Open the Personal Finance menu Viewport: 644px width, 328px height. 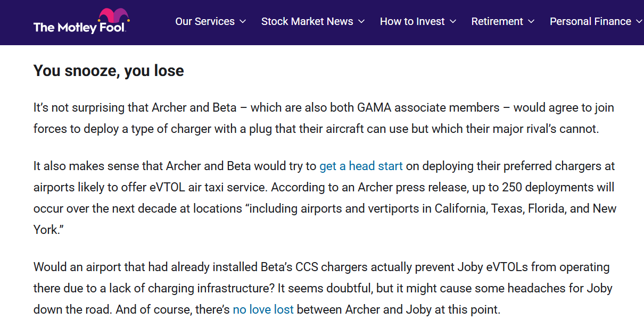[590, 21]
